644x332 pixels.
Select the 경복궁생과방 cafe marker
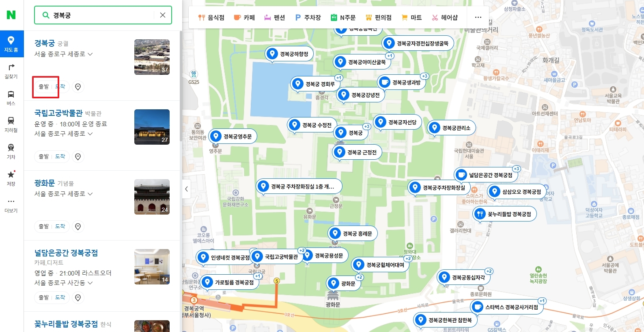(402, 82)
